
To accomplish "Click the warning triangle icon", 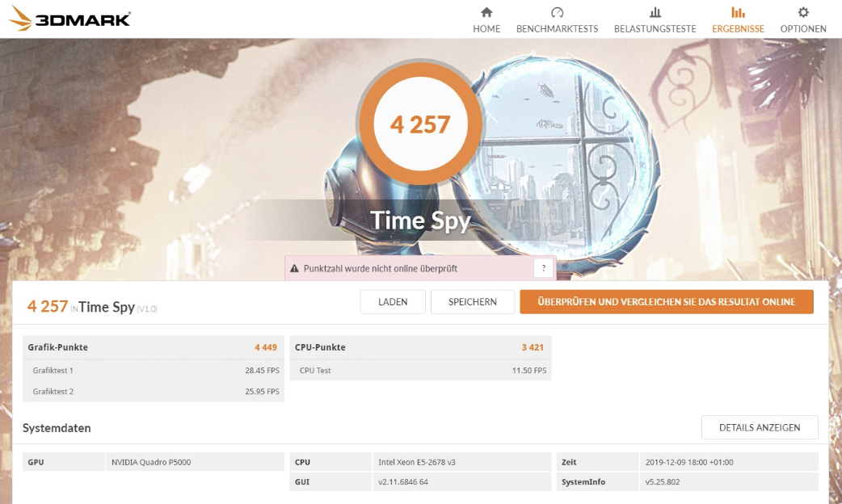I will tap(294, 268).
